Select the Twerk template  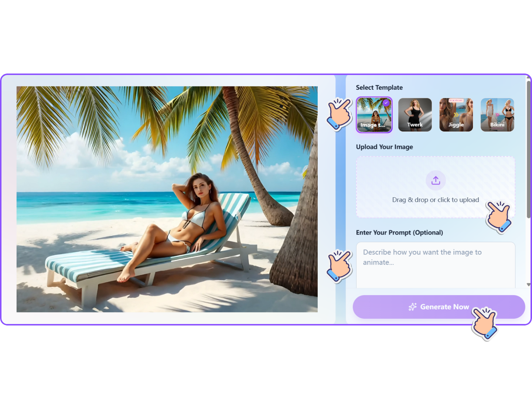(x=415, y=115)
